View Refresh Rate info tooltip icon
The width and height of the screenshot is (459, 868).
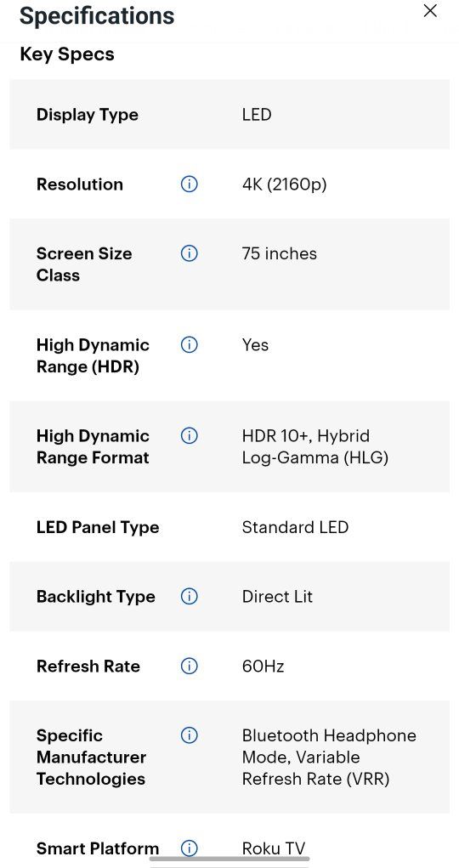(x=190, y=666)
